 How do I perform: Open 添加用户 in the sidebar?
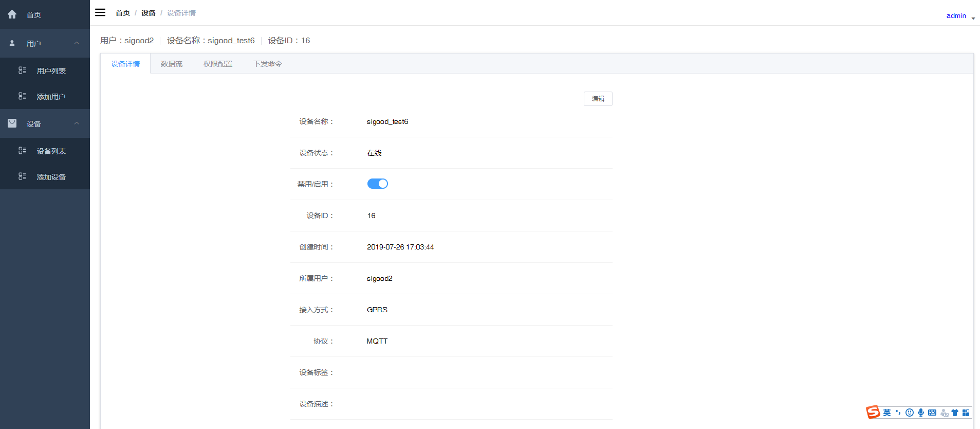pos(45,96)
